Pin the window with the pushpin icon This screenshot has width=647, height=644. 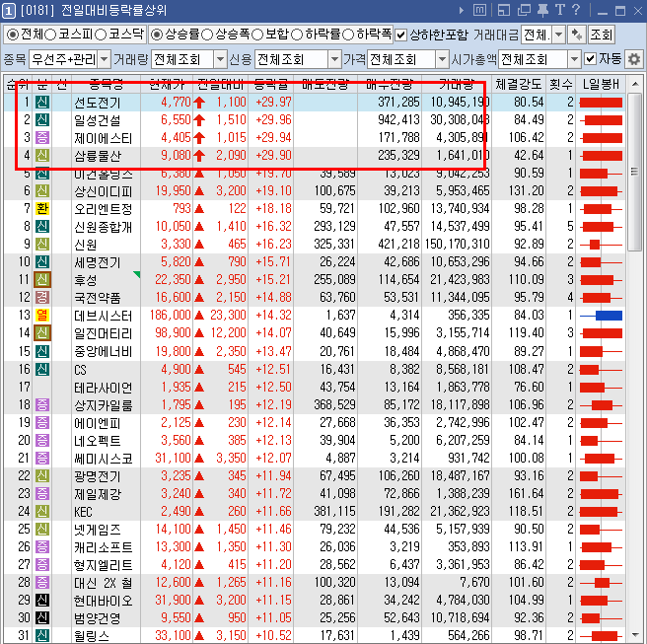(x=542, y=10)
